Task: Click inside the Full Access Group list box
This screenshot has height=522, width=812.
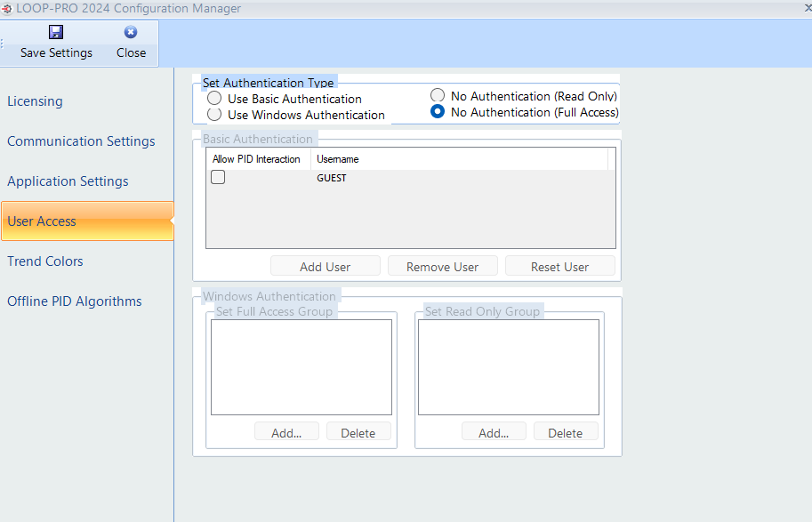Action: [301, 367]
